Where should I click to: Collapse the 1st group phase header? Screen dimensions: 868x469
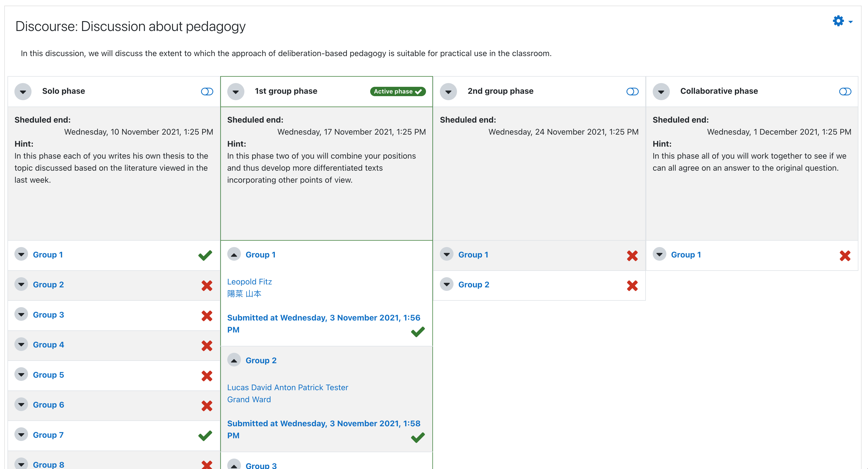[x=236, y=92]
